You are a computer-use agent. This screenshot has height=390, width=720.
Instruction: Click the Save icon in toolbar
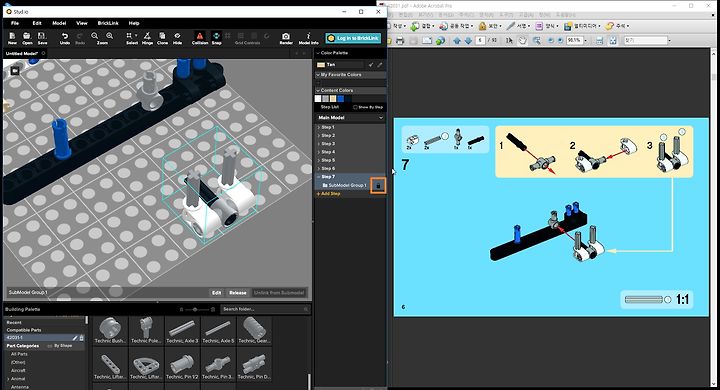42,38
